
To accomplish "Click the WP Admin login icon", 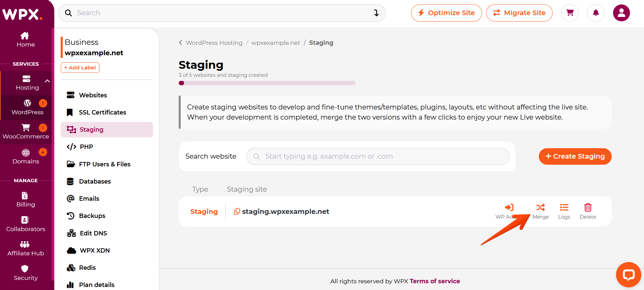I will [x=509, y=207].
